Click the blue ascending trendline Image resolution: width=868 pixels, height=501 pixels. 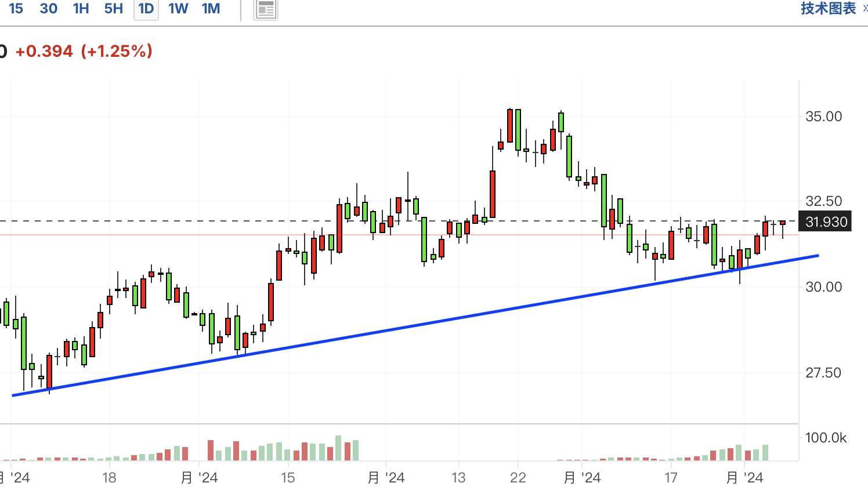coord(415,325)
